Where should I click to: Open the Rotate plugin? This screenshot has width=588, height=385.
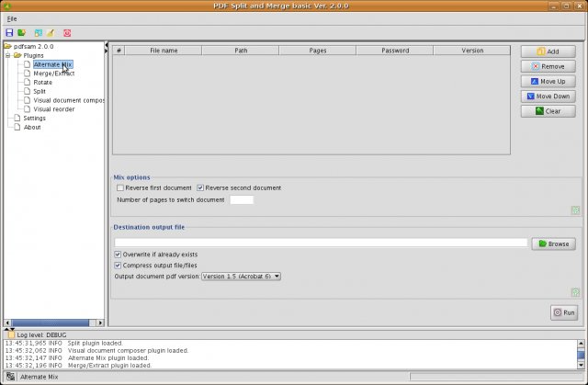(43, 83)
